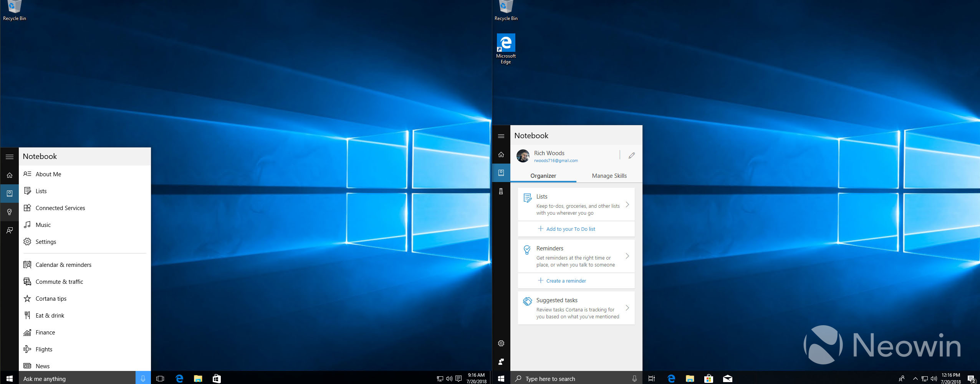Click the microphone in the Ask me anything box
The height and width of the screenshot is (384, 980).
[143, 379]
